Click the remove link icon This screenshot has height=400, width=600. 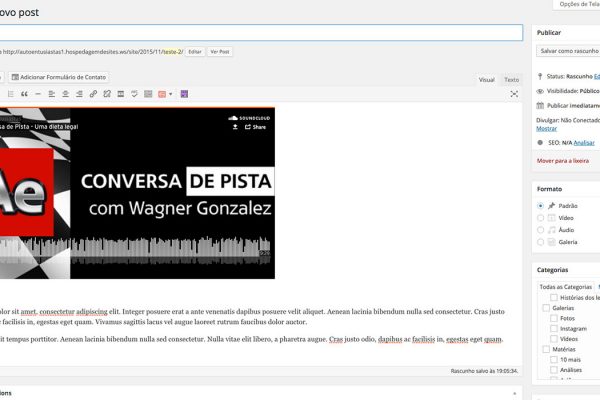[107, 94]
